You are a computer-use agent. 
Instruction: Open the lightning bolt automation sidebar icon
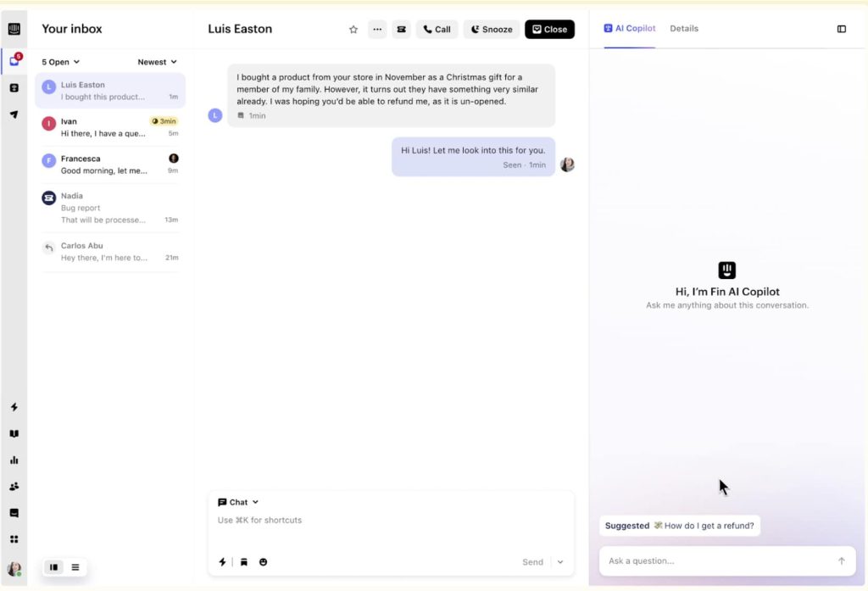click(x=14, y=407)
